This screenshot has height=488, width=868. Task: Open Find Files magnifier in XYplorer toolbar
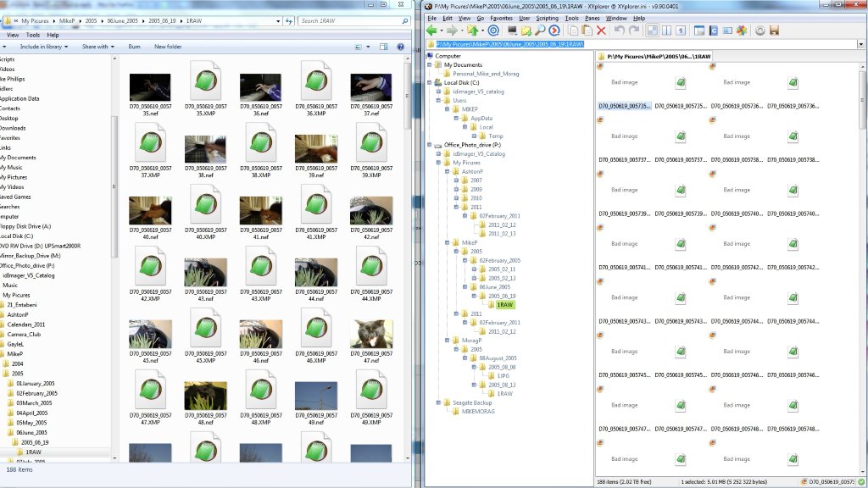[x=540, y=30]
